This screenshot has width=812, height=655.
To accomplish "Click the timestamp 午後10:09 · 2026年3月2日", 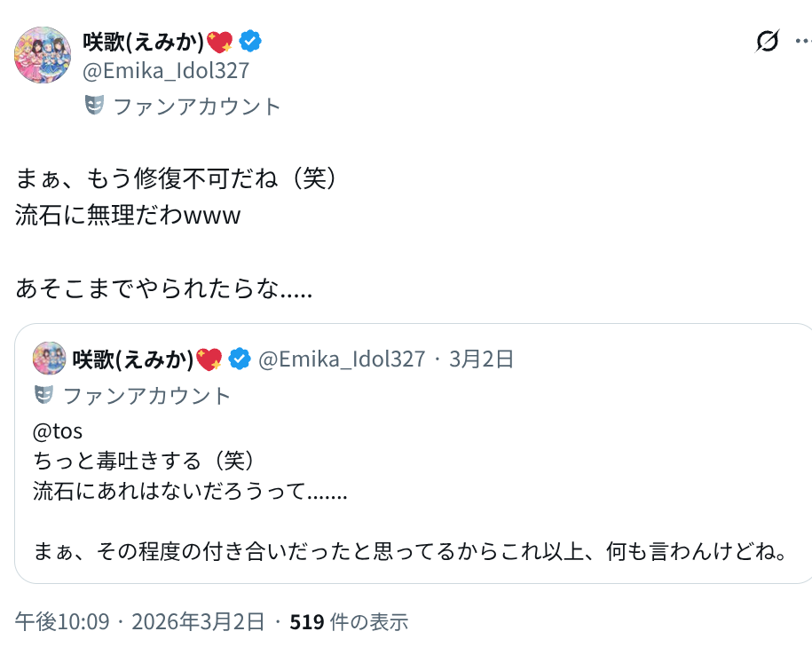I will click(139, 622).
